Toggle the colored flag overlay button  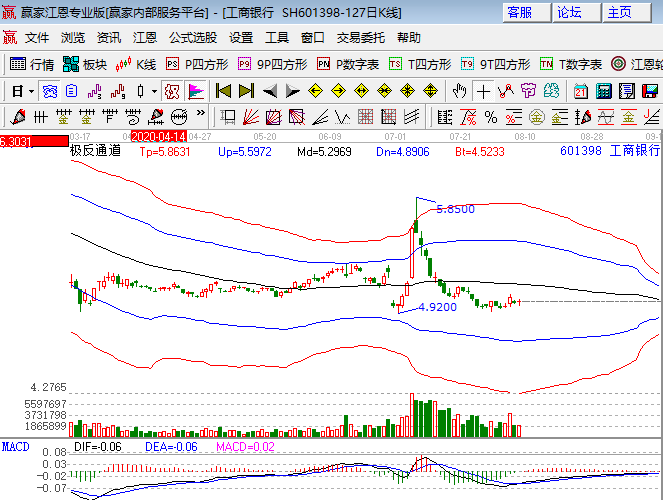click(x=196, y=91)
